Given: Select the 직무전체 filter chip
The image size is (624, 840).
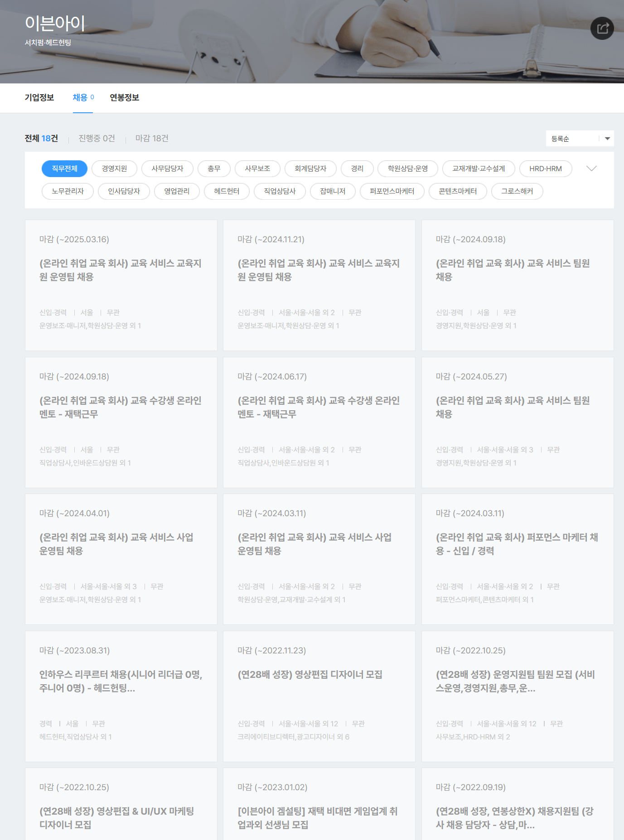Looking at the screenshot, I should point(64,168).
